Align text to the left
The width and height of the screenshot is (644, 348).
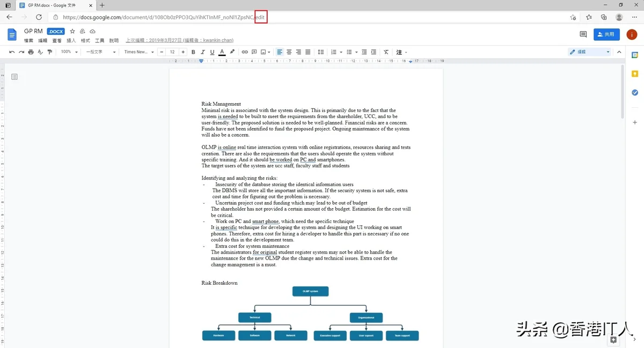point(280,52)
